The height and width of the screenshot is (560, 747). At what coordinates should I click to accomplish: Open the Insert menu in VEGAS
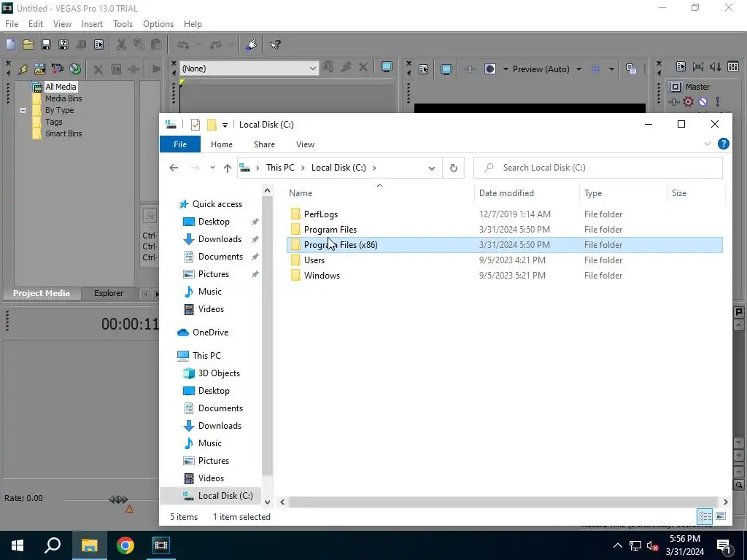click(92, 24)
